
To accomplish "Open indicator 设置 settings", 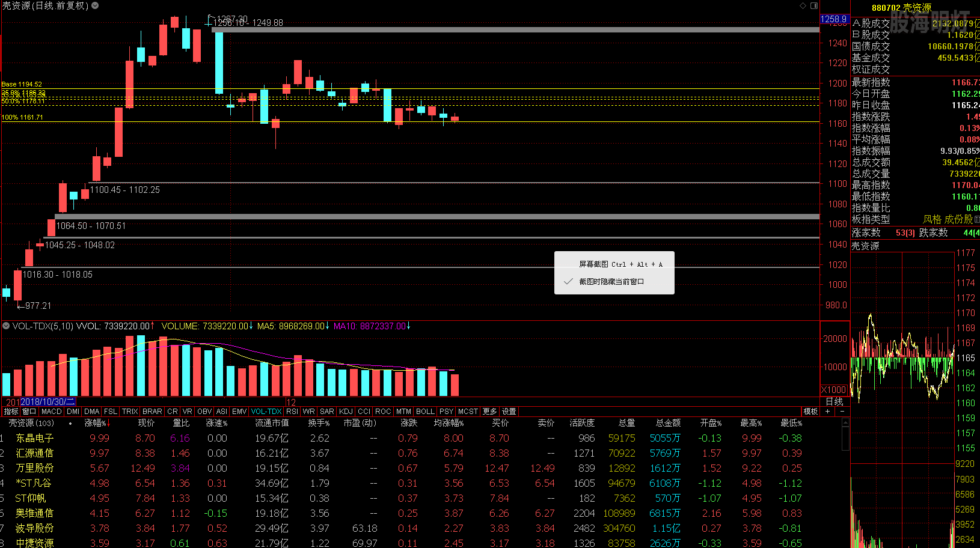I will [509, 412].
